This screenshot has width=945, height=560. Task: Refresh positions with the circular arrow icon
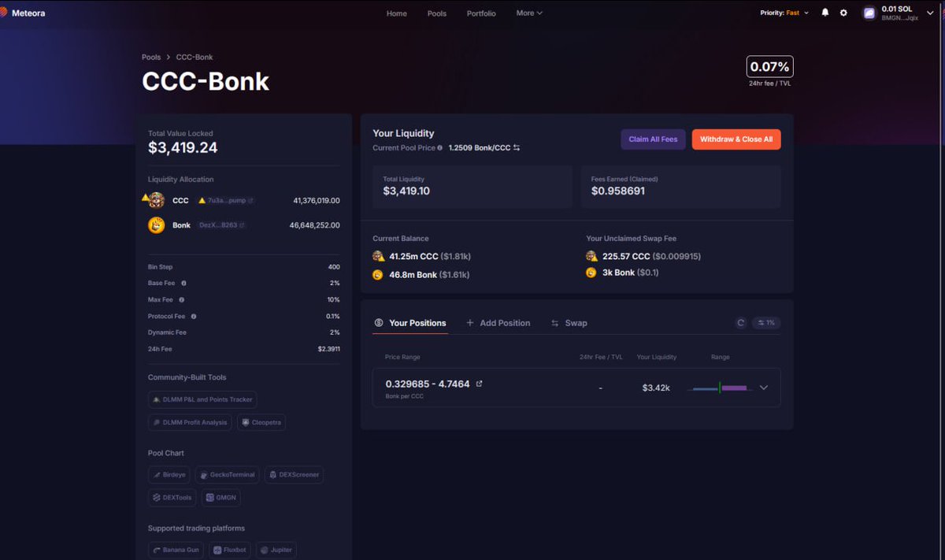(x=740, y=323)
